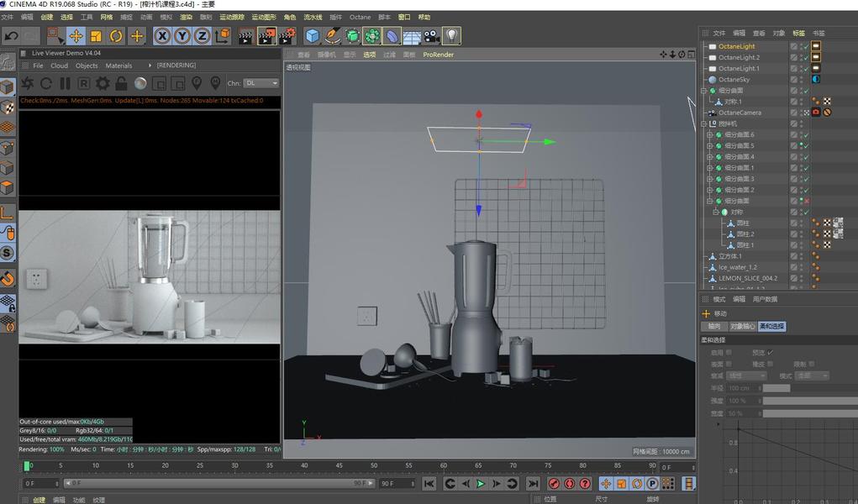Image resolution: width=858 pixels, height=504 pixels.
Task: Click the blue deformer icon
Action: 392,36
